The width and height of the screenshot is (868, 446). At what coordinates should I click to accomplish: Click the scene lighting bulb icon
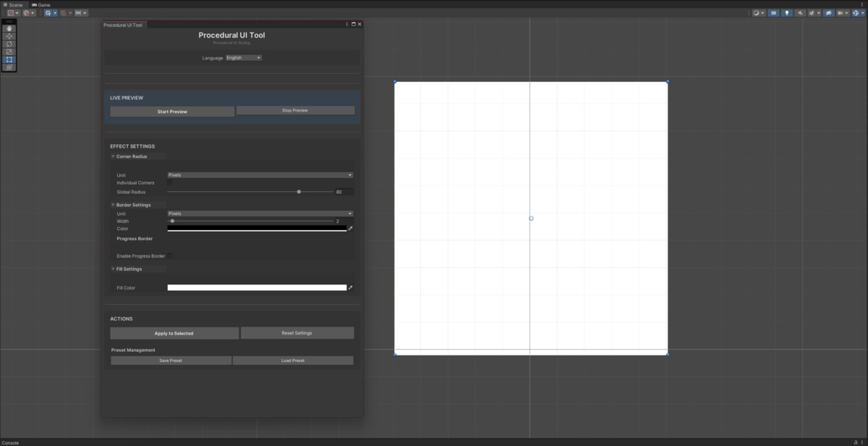(x=786, y=12)
